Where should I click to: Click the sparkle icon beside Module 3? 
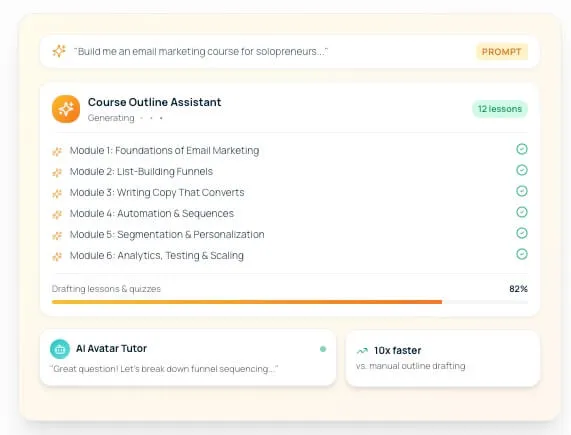pyautogui.click(x=57, y=194)
